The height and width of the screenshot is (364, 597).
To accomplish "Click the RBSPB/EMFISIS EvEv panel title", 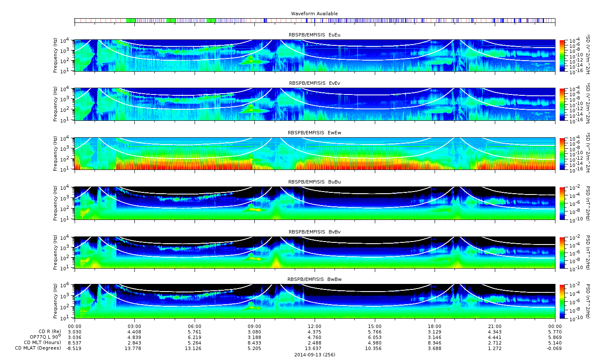I will (x=314, y=83).
